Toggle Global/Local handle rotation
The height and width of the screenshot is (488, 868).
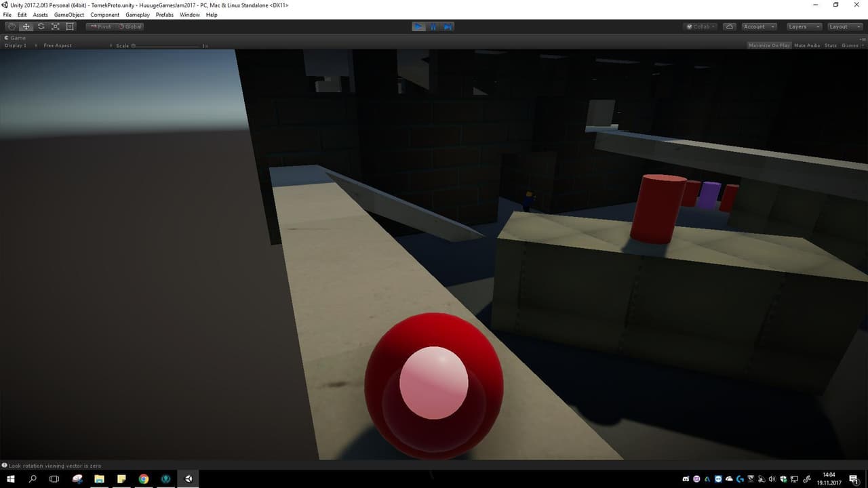click(x=130, y=26)
